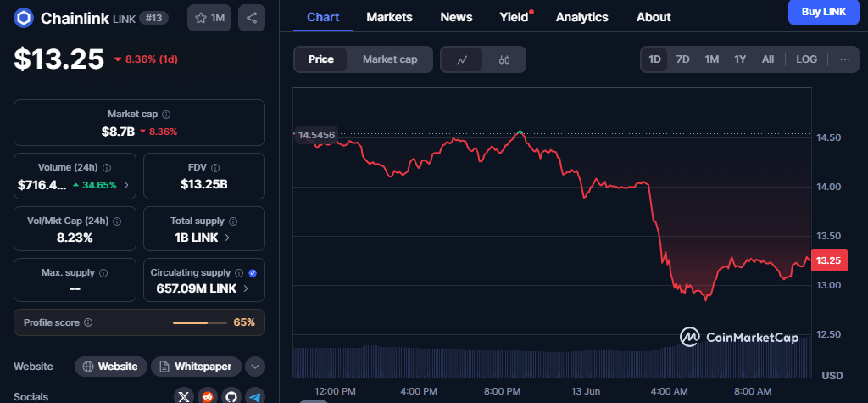Open the Chainlink Website link
This screenshot has height=403, width=868.
(111, 367)
